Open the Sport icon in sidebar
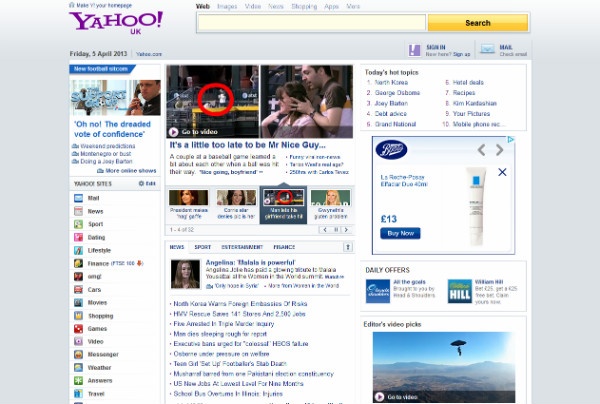 [78, 224]
